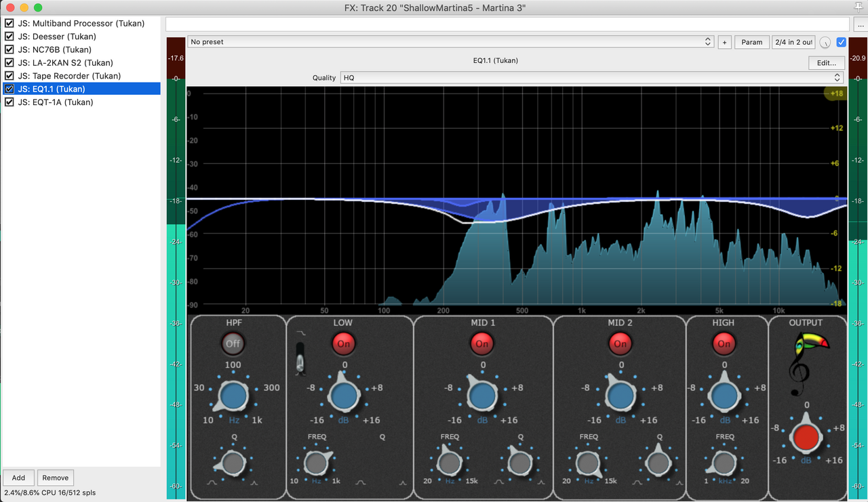Uncheck the EQT-1A (Tukan) checkbox
Image resolution: width=868 pixels, height=502 pixels.
(x=9, y=102)
